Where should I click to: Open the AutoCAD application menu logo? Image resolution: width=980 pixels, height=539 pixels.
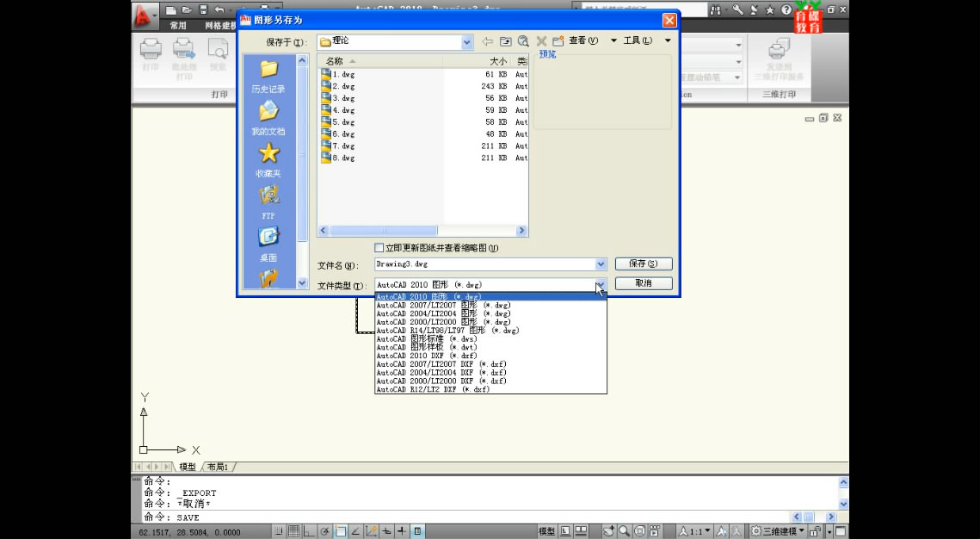(x=145, y=15)
